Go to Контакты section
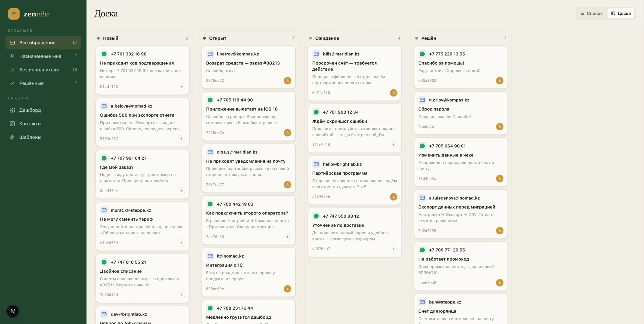This screenshot has height=324, width=644. 43,124
